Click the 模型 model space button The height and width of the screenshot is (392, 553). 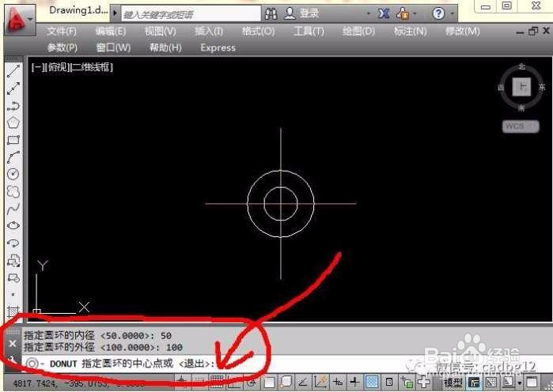[x=453, y=383]
